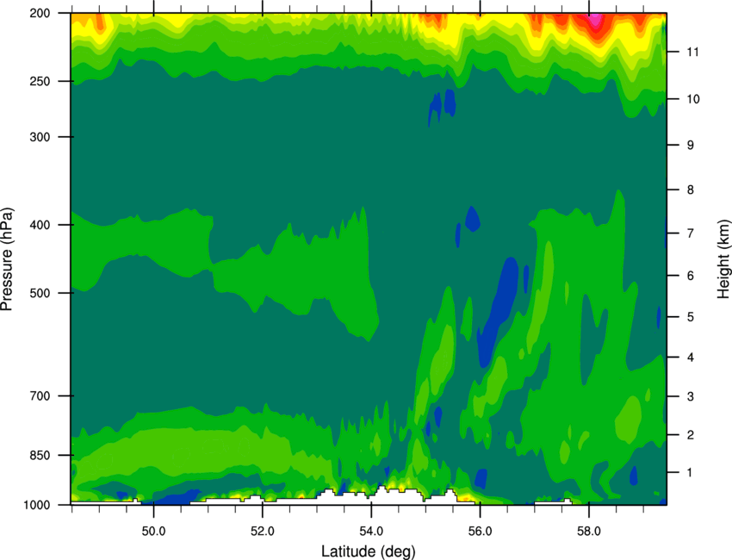Viewport: 732px width, 560px height.
Task: Click the 56.0 latitude tick label
Action: click(480, 532)
